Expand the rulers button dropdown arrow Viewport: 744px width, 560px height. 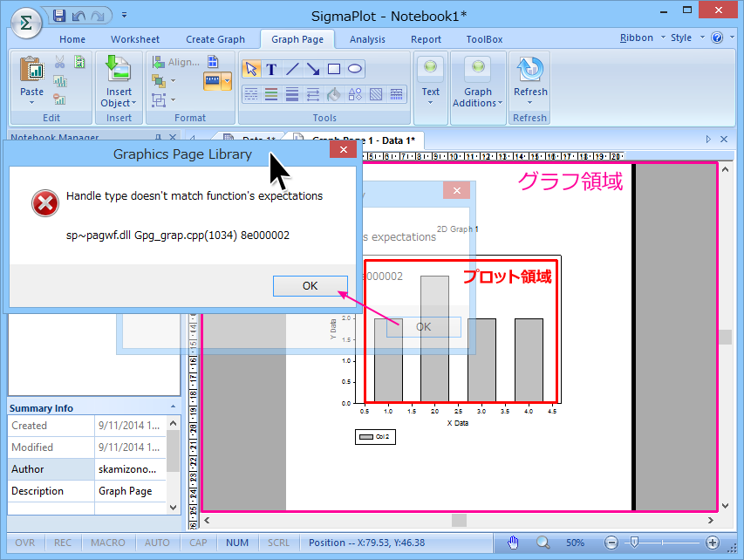point(227,81)
